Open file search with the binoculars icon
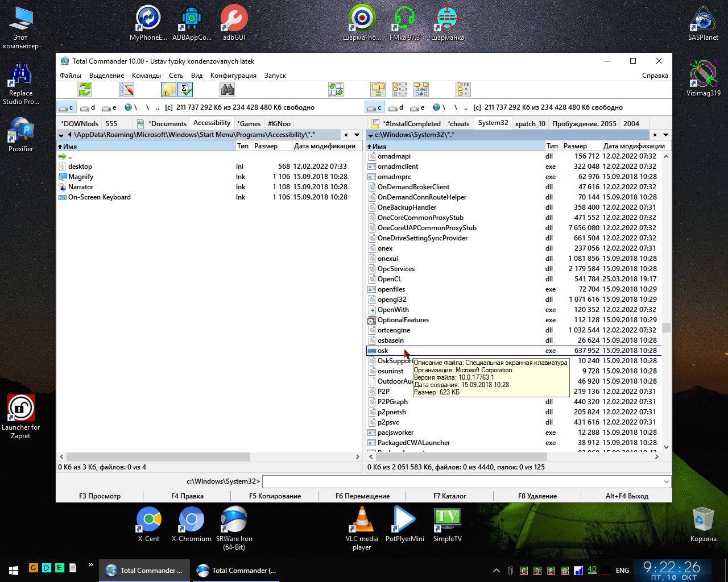This screenshot has height=582, width=728. (x=227, y=90)
